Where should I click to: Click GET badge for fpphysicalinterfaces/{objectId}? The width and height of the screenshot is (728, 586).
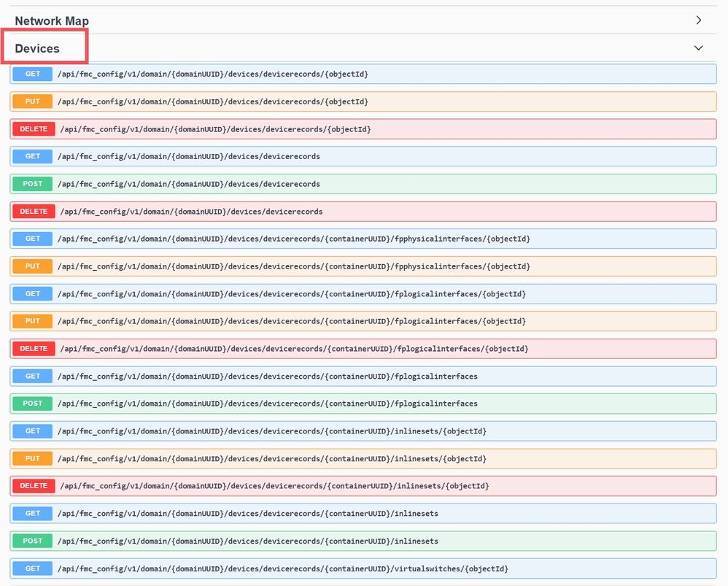[33, 239]
